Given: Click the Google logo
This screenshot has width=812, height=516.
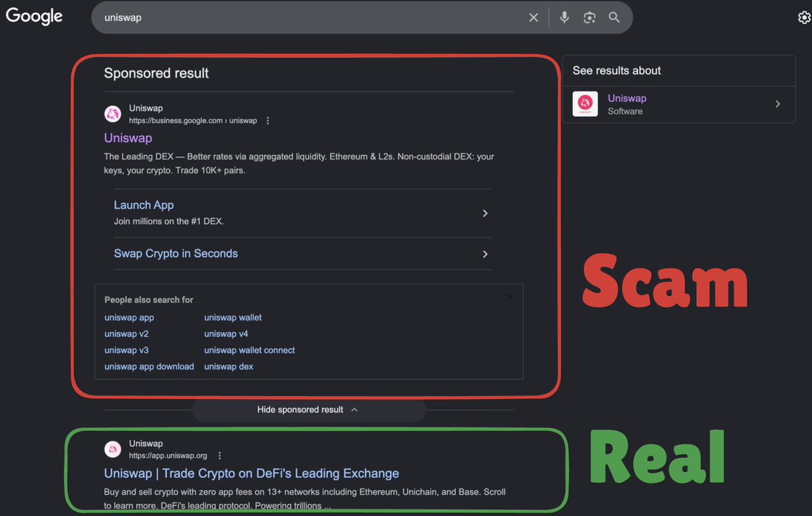Looking at the screenshot, I should 35,15.
